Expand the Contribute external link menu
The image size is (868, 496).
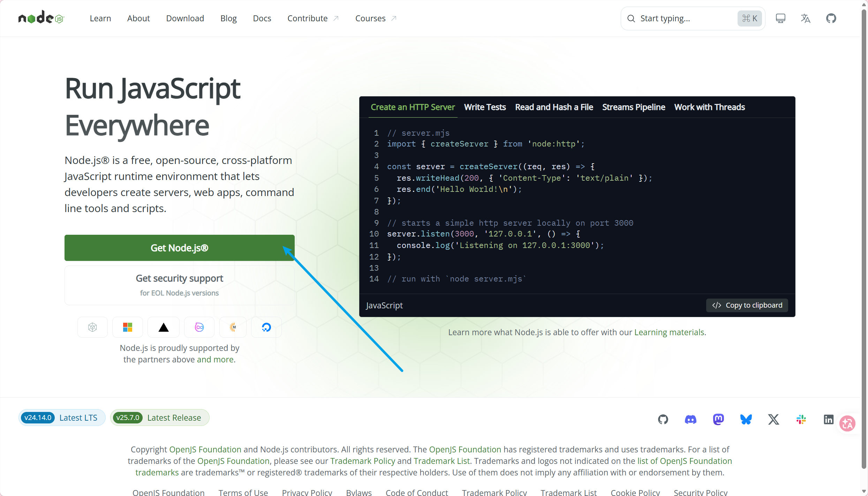tap(312, 18)
